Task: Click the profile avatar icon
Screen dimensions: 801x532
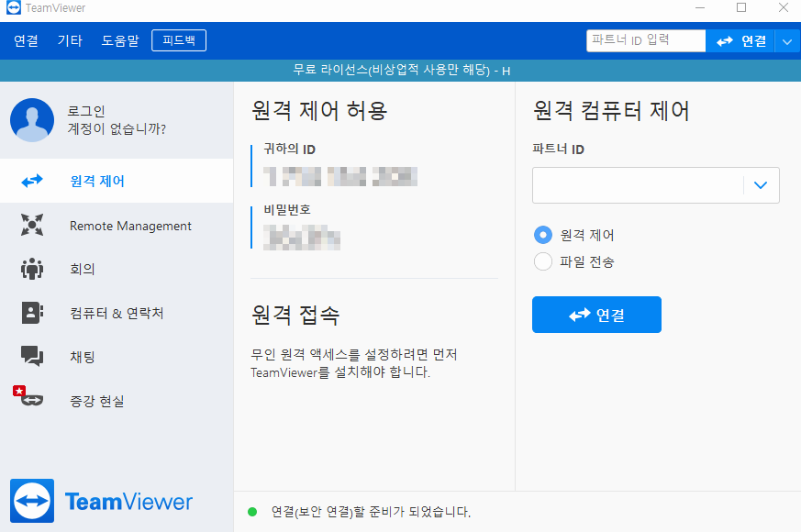Action: (x=32, y=120)
